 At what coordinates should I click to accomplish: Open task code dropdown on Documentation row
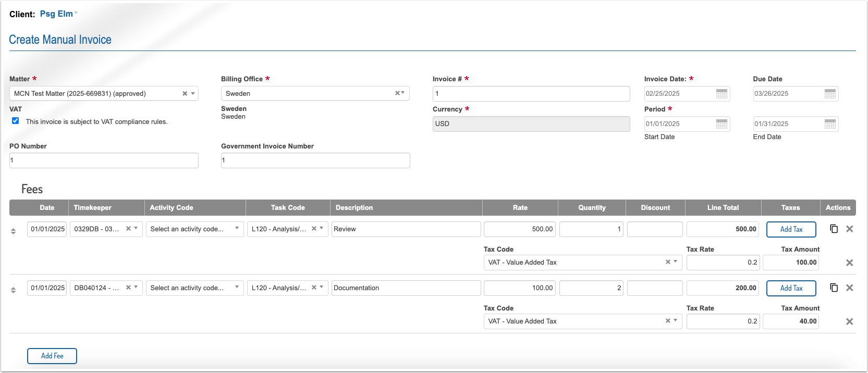(322, 288)
